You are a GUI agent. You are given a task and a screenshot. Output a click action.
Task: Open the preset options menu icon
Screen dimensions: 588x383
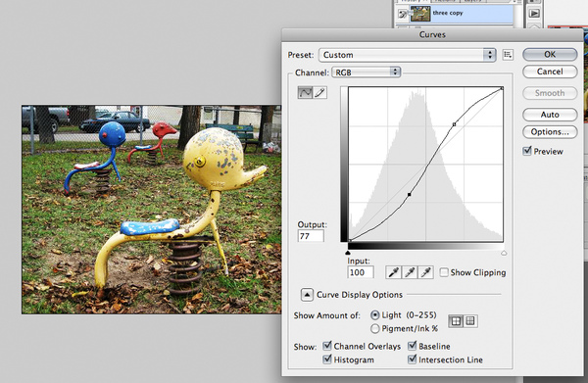(x=508, y=55)
